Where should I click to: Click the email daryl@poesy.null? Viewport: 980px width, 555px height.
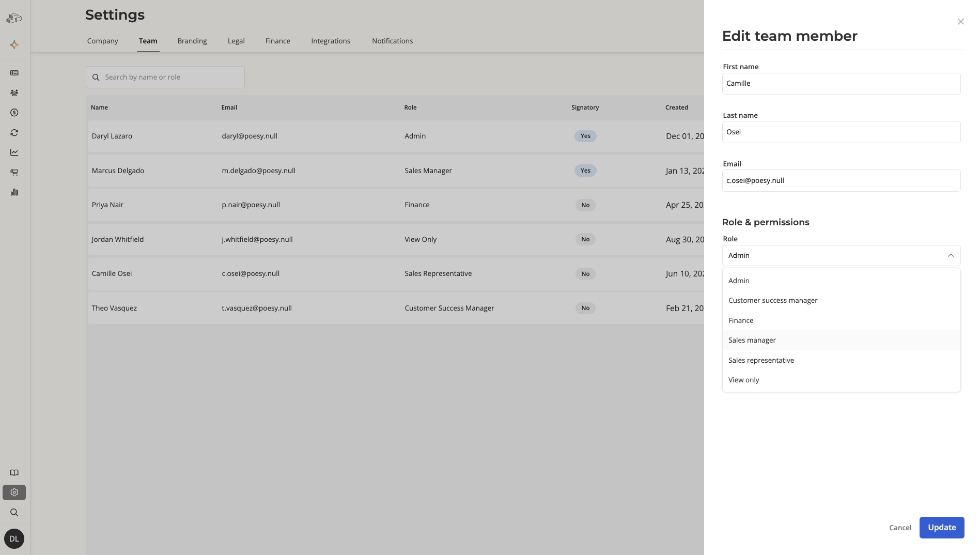pyautogui.click(x=250, y=136)
